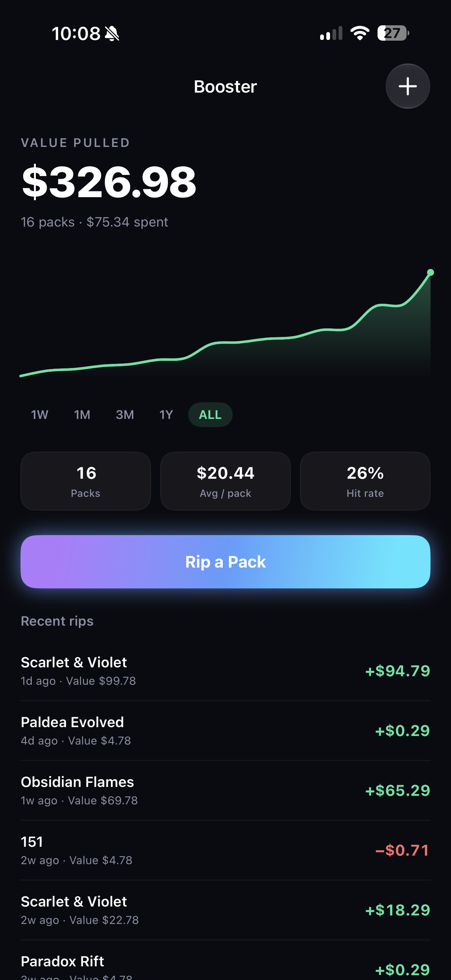Switch chart to 1Y range

pyautogui.click(x=166, y=415)
